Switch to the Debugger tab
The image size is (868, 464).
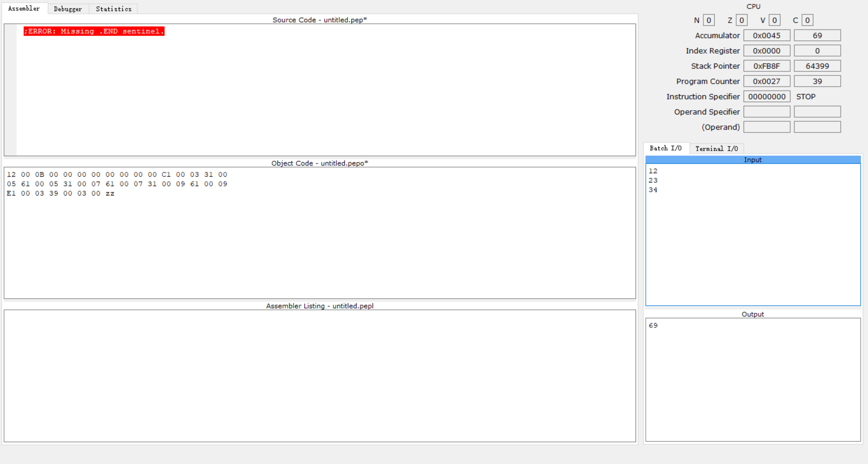click(68, 9)
